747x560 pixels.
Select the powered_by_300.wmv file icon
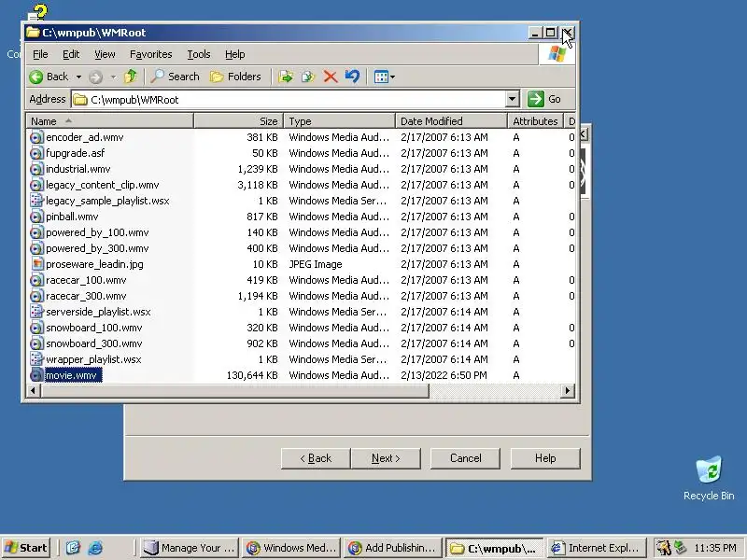[x=36, y=248]
